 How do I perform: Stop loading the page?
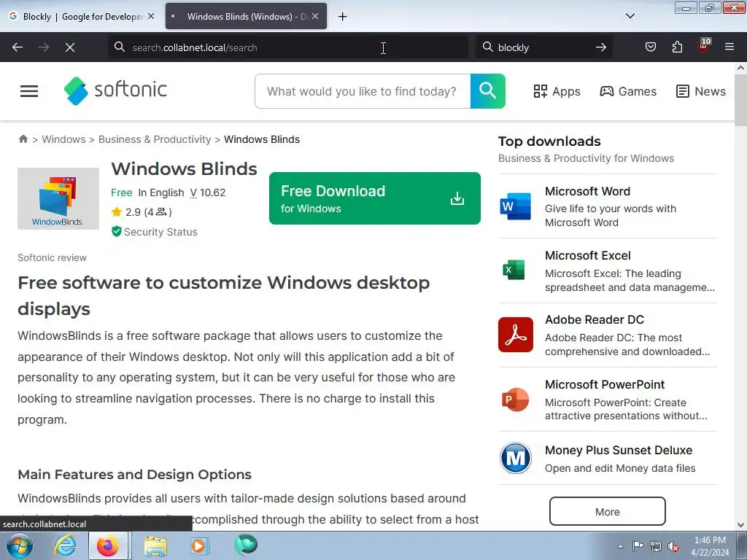pos(69,47)
